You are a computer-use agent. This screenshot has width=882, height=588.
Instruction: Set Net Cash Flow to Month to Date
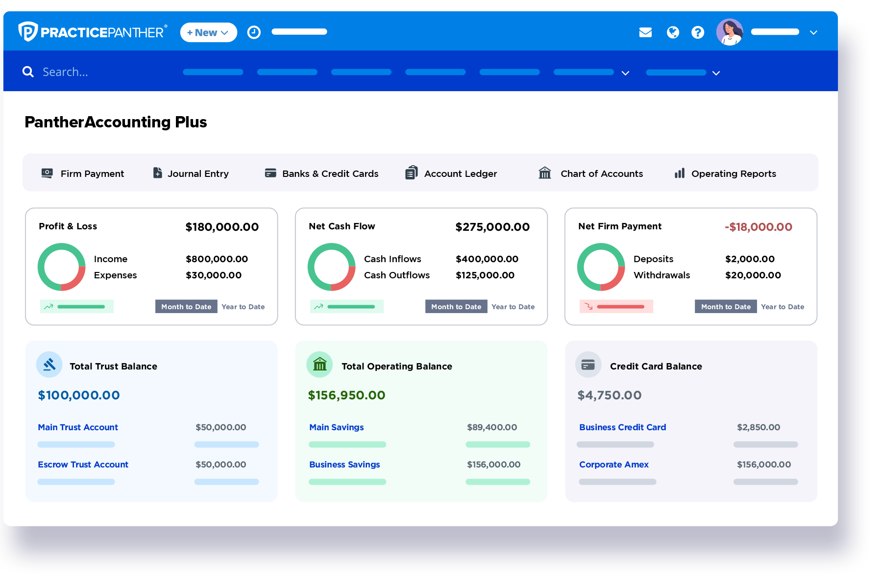coord(456,307)
